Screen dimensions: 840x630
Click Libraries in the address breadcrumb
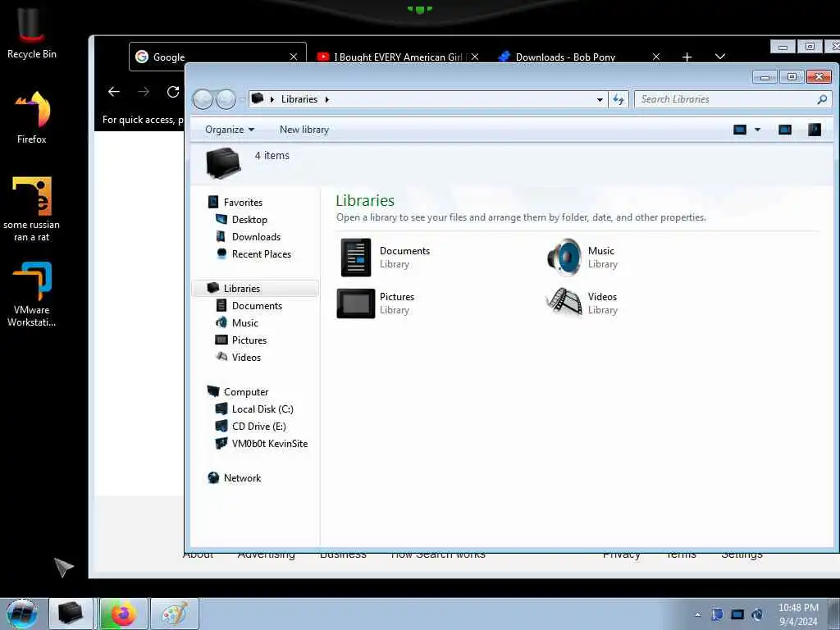click(299, 99)
